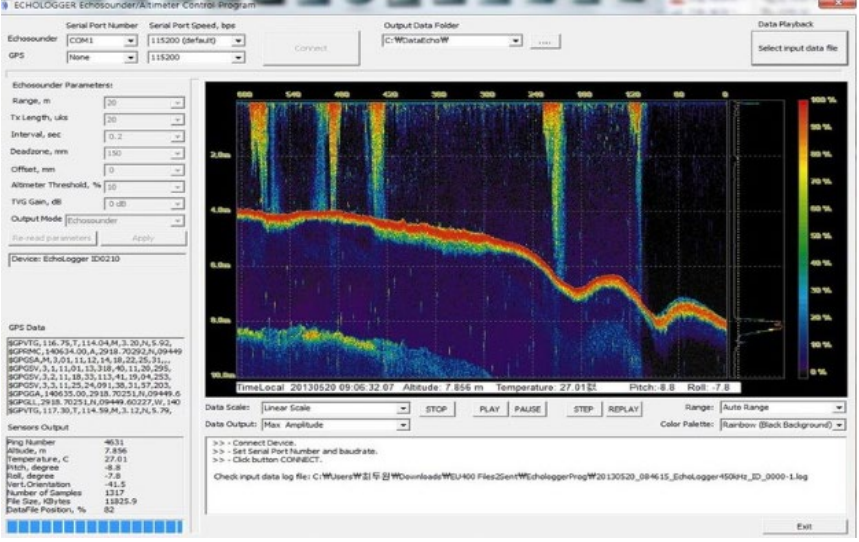Click the log message output box

pyautogui.click(x=526, y=475)
